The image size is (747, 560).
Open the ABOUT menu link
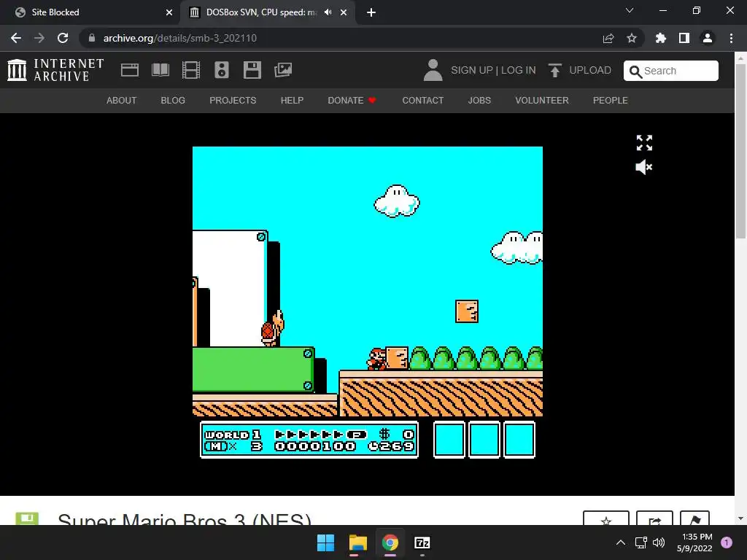[x=122, y=101]
